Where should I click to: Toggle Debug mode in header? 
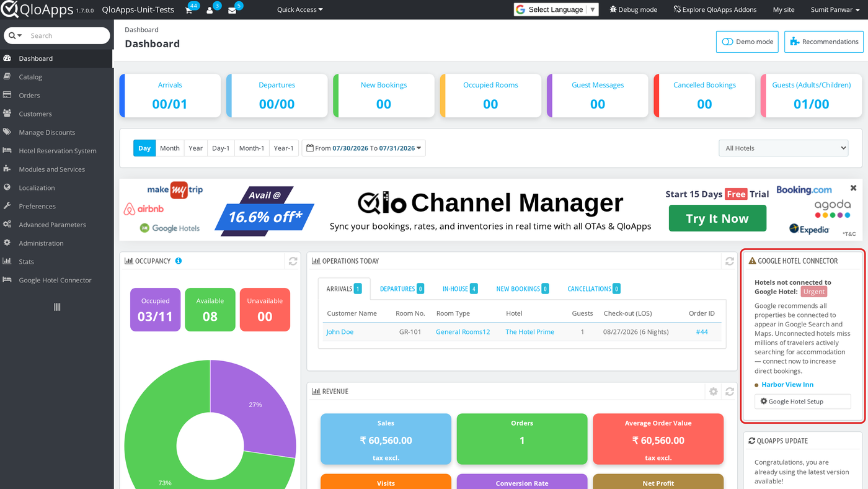633,10
